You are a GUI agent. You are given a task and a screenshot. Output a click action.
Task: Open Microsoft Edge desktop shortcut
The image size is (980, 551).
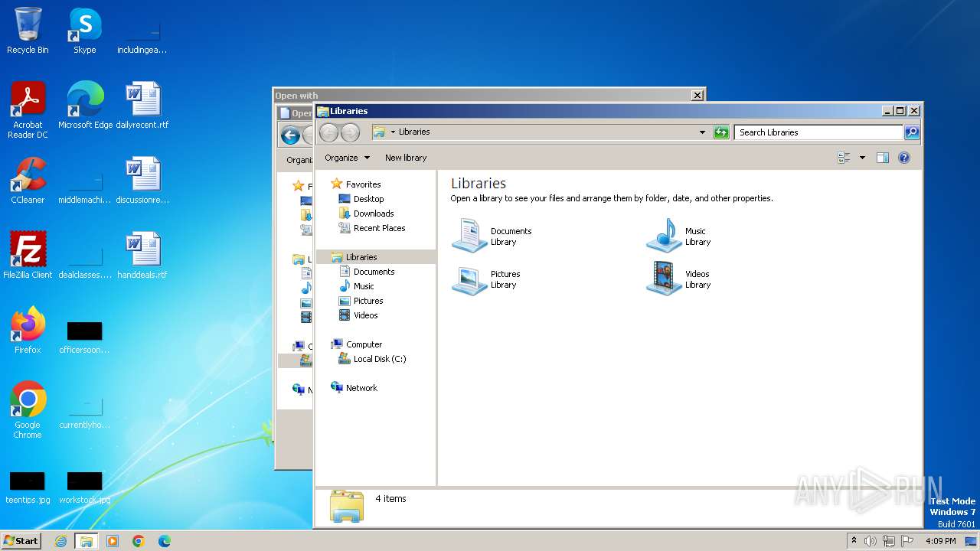(85, 105)
